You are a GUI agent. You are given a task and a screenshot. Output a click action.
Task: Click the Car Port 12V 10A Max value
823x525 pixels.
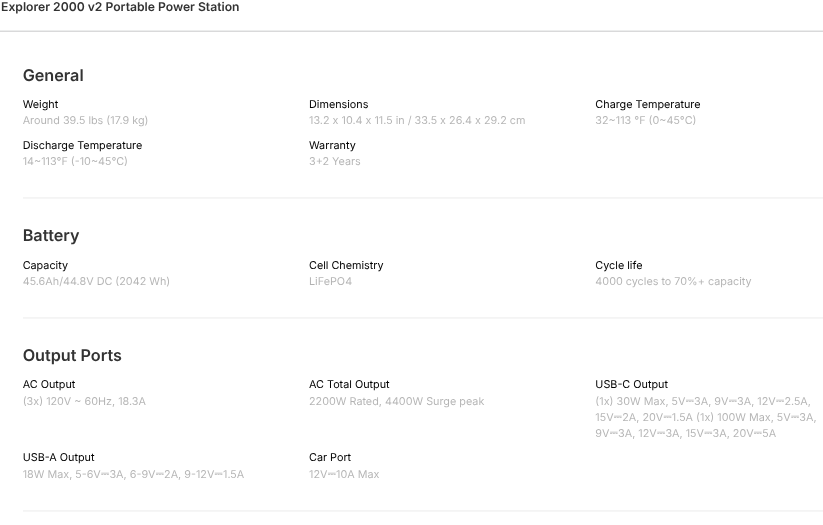pos(344,474)
